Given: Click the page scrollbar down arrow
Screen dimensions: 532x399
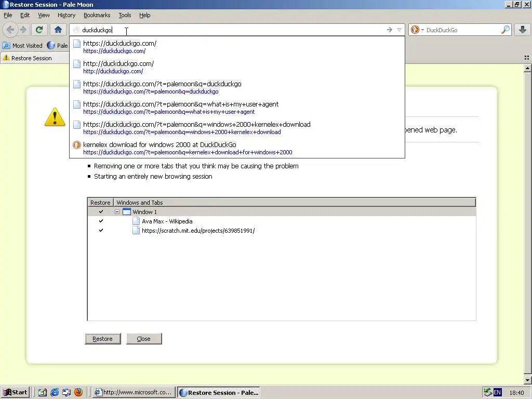Looking at the screenshot, I should click(x=527, y=380).
